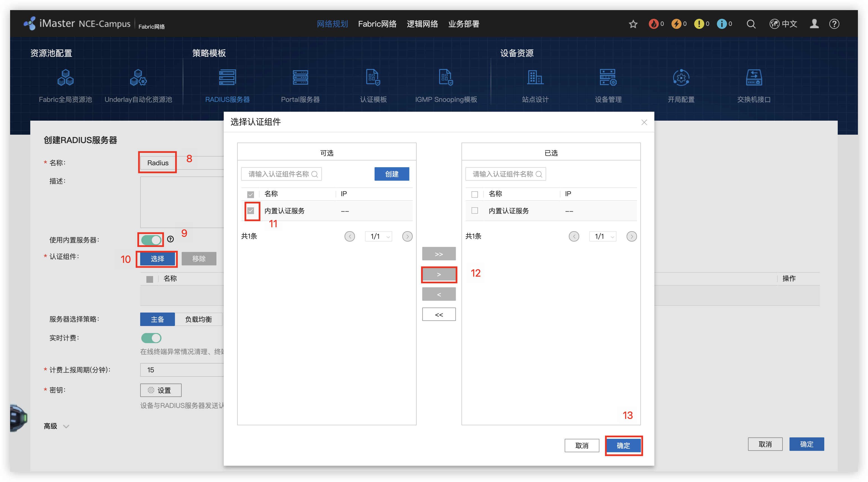The width and height of the screenshot is (868, 482).
Task: Open the IGMP Snooping模板 icon
Action: [445, 78]
